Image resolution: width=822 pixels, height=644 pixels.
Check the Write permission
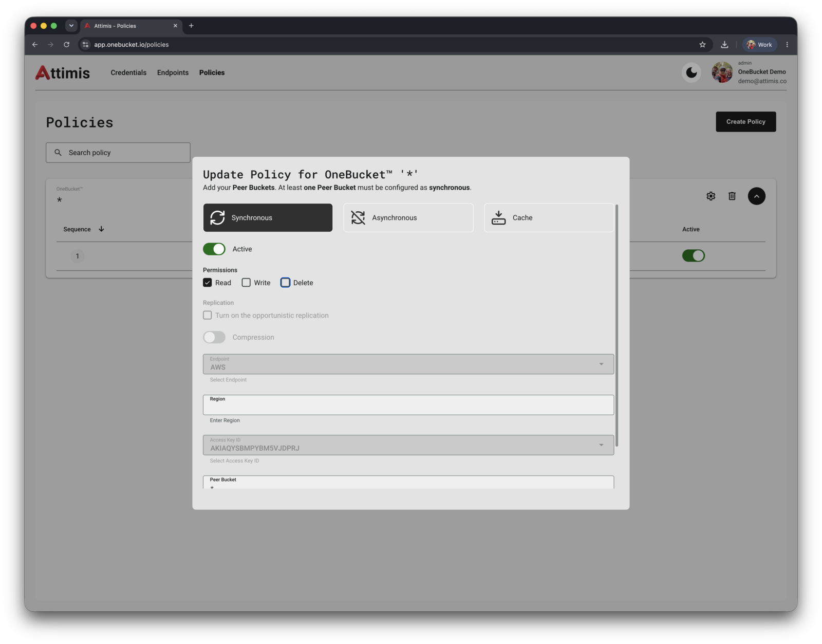[x=246, y=283]
